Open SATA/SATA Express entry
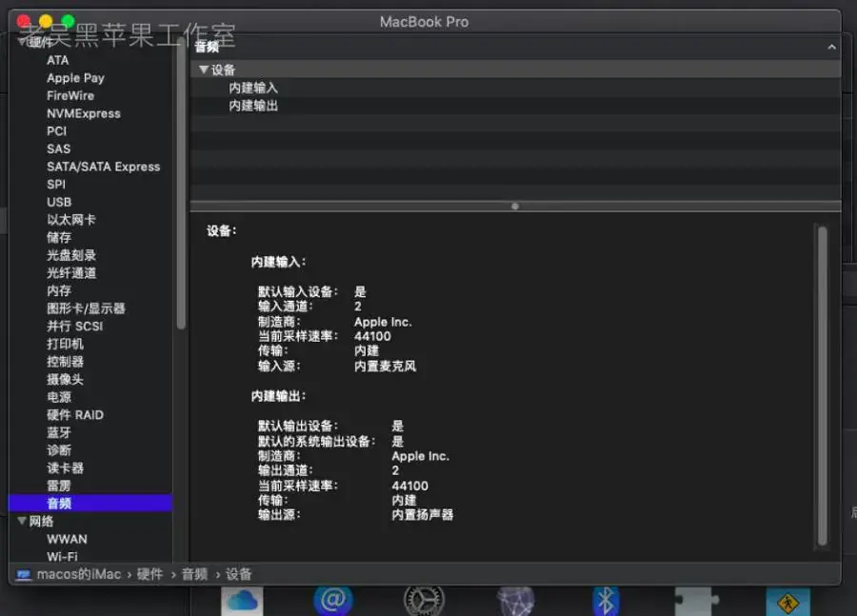This screenshot has width=857, height=616. (103, 167)
